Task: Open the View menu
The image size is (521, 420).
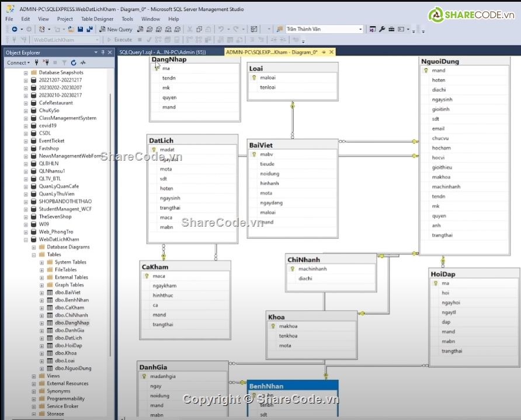Action: point(43,19)
